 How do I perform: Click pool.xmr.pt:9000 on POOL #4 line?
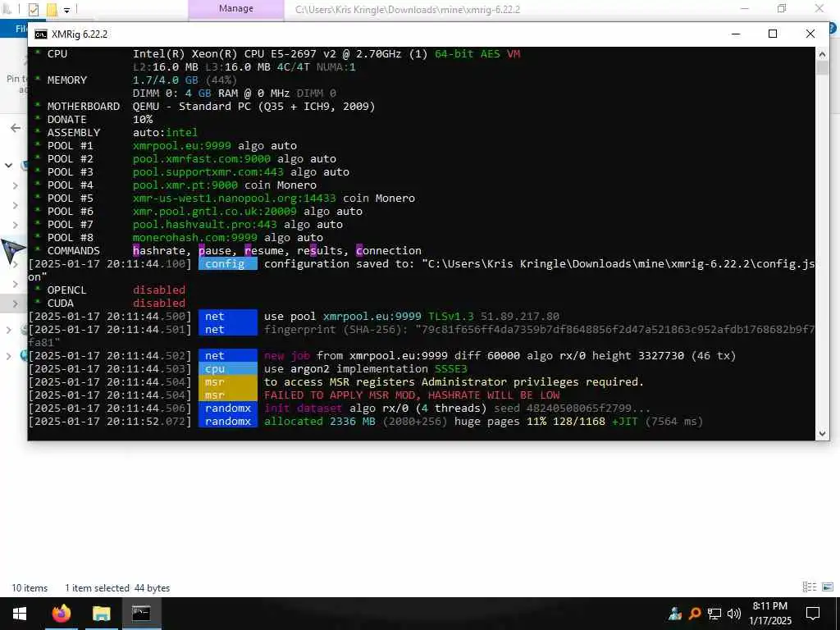[x=185, y=185]
